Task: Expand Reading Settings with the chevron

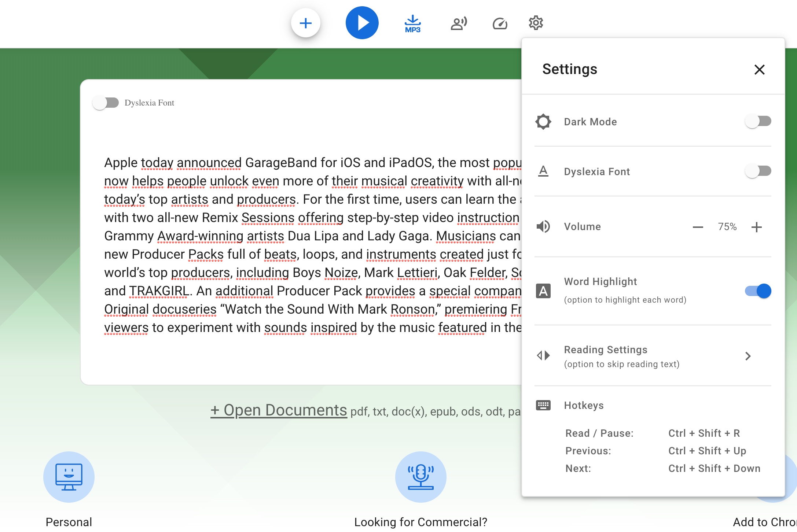Action: 748,356
